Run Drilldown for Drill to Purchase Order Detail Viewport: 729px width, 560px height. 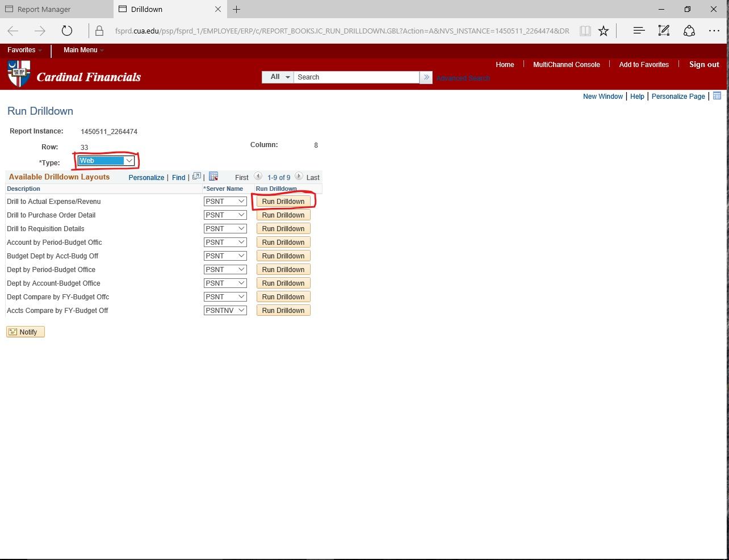click(x=283, y=215)
